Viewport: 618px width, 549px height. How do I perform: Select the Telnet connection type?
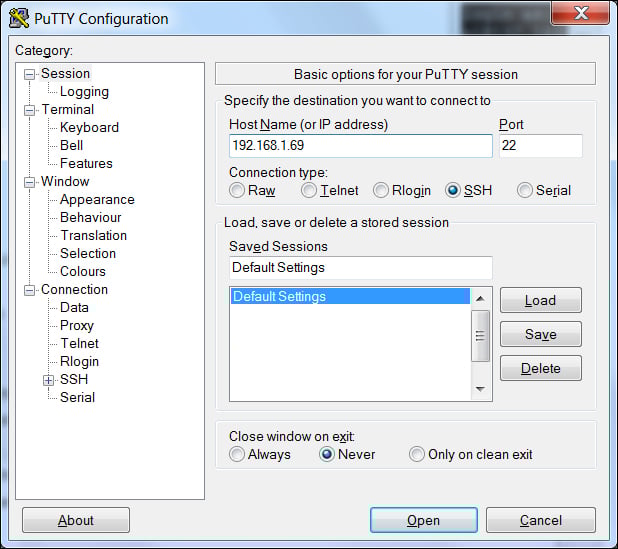pos(310,190)
